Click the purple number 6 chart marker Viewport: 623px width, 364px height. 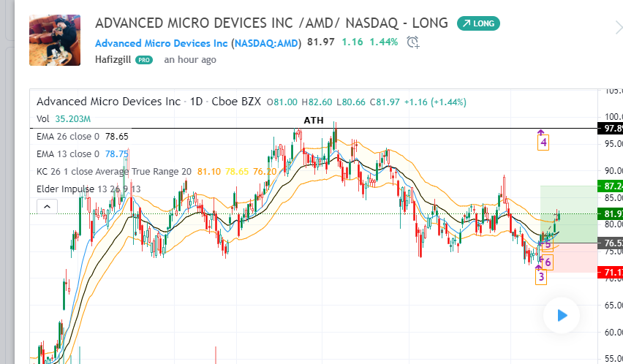tap(548, 262)
